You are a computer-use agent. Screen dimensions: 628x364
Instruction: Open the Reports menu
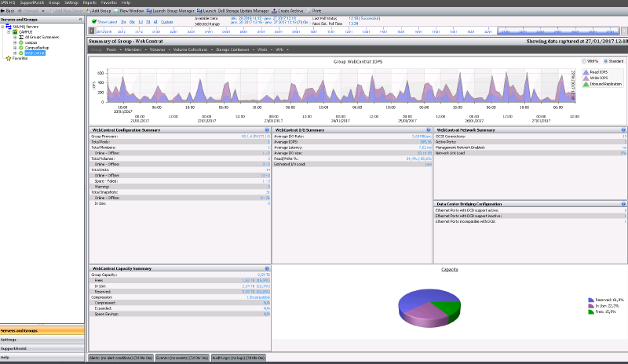(x=89, y=3)
